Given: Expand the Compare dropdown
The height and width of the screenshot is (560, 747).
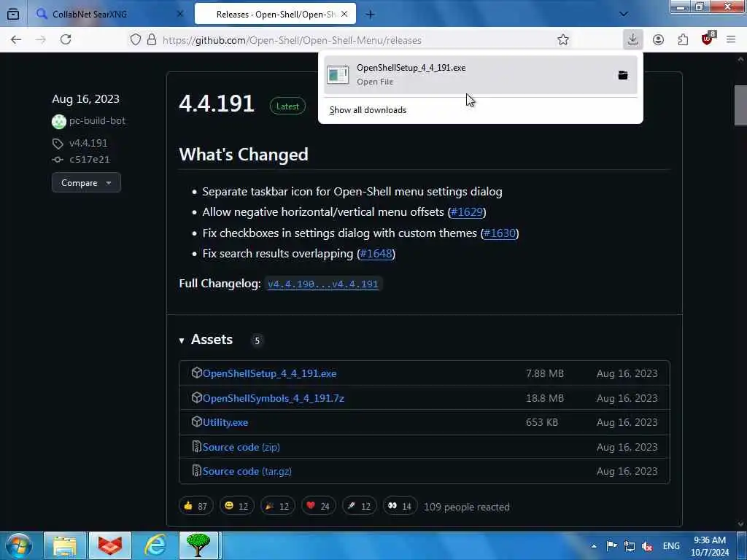Looking at the screenshot, I should (86, 183).
